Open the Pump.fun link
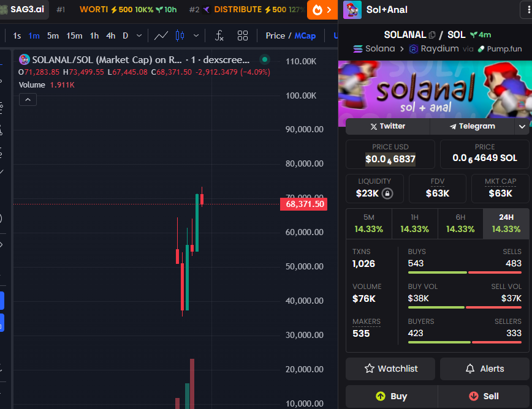The image size is (532, 409). [x=500, y=49]
